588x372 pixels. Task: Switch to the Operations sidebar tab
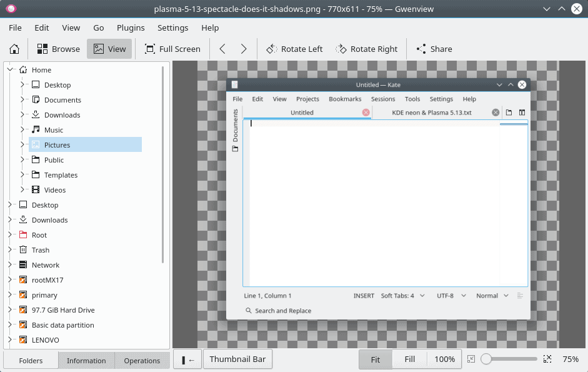(142, 360)
